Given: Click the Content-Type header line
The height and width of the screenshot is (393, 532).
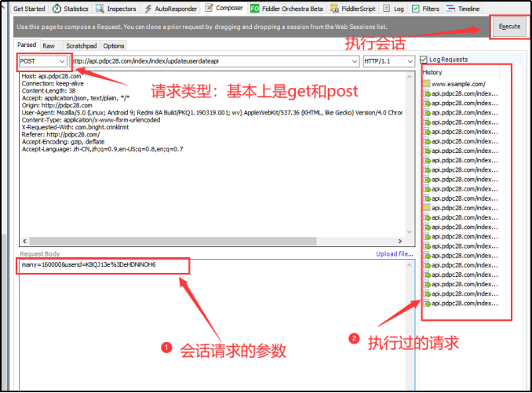Looking at the screenshot, I should point(91,120).
